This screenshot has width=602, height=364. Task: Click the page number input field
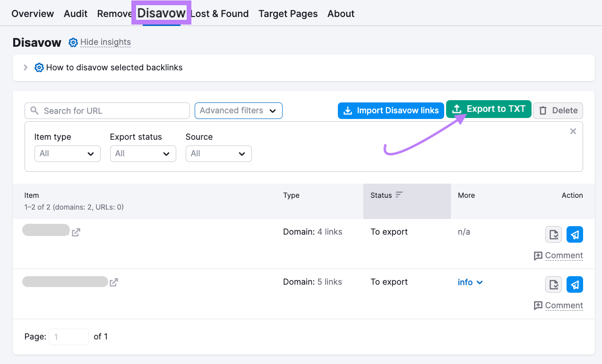tap(69, 337)
